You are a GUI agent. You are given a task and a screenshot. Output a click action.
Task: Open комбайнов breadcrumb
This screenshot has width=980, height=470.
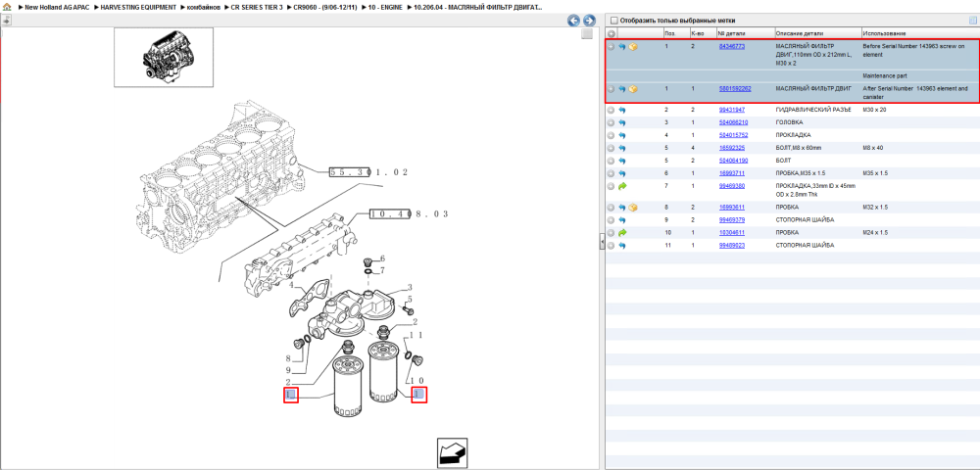coord(203,6)
